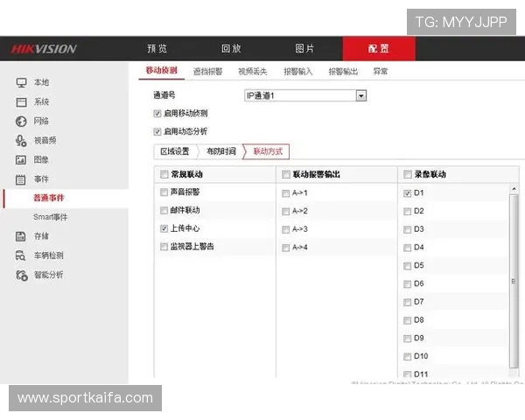Uncheck recording channel D1
This screenshot has height=420, width=525.
click(407, 193)
